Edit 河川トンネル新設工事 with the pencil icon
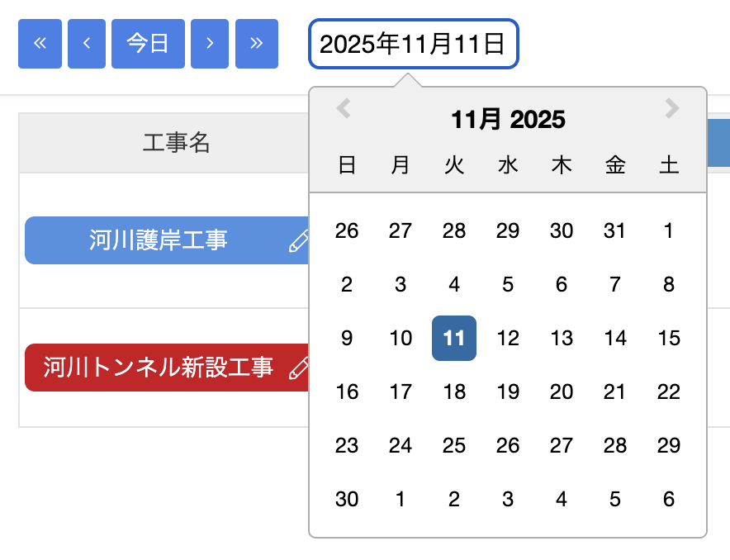Screen dimensions: 730x560 pyautogui.click(x=299, y=368)
